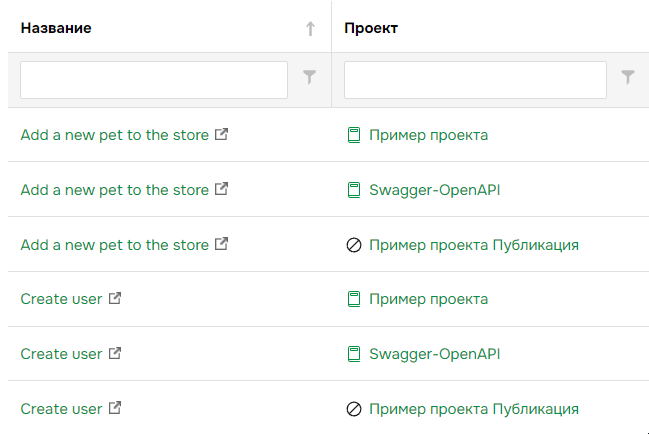Click external-link icon in the topmost Add a new pet row

coord(222,134)
